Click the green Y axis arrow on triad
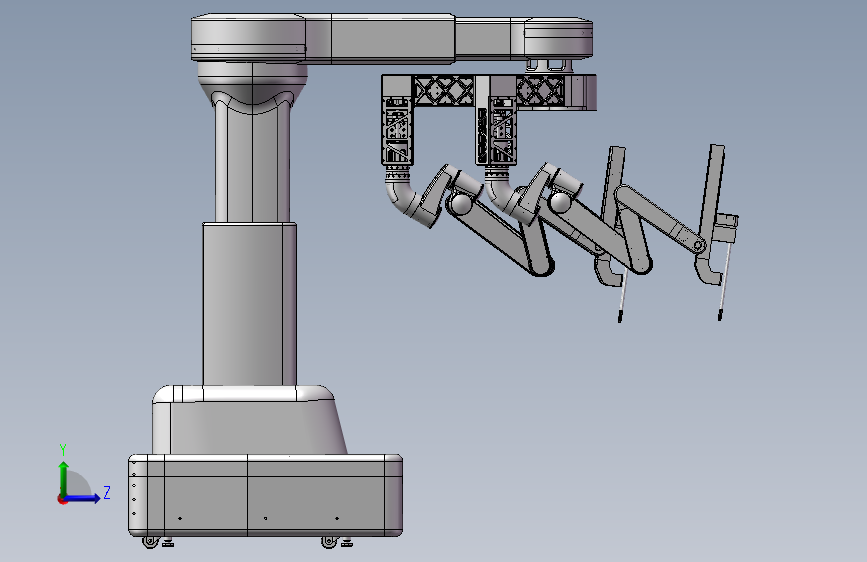Screen dimensions: 867x562 pyautogui.click(x=64, y=478)
